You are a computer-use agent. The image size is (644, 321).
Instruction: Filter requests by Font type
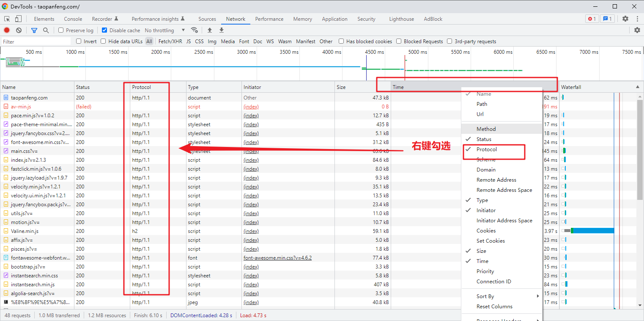[244, 41]
